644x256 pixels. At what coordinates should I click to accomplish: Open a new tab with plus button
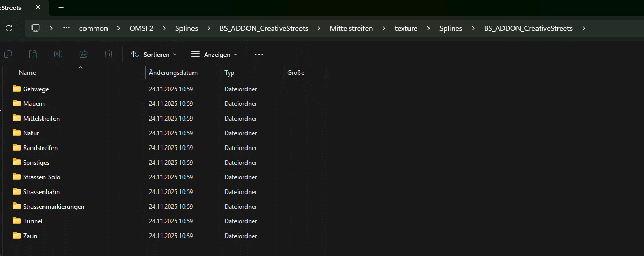61,7
